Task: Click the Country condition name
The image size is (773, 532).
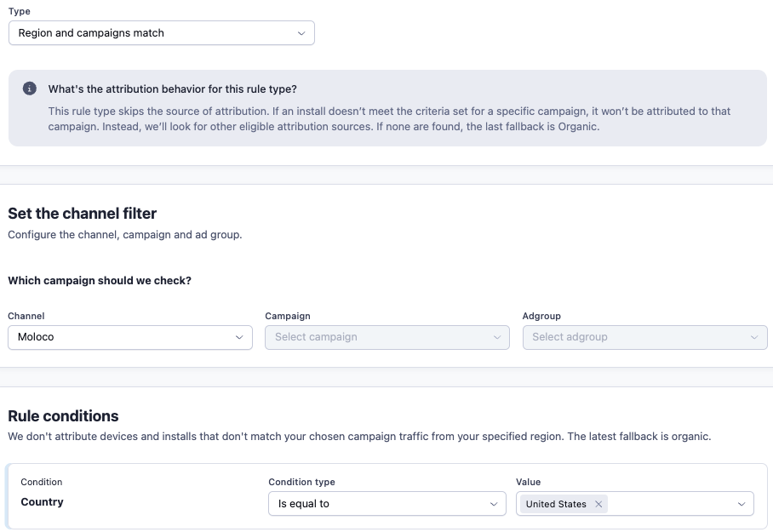Action: pos(43,502)
